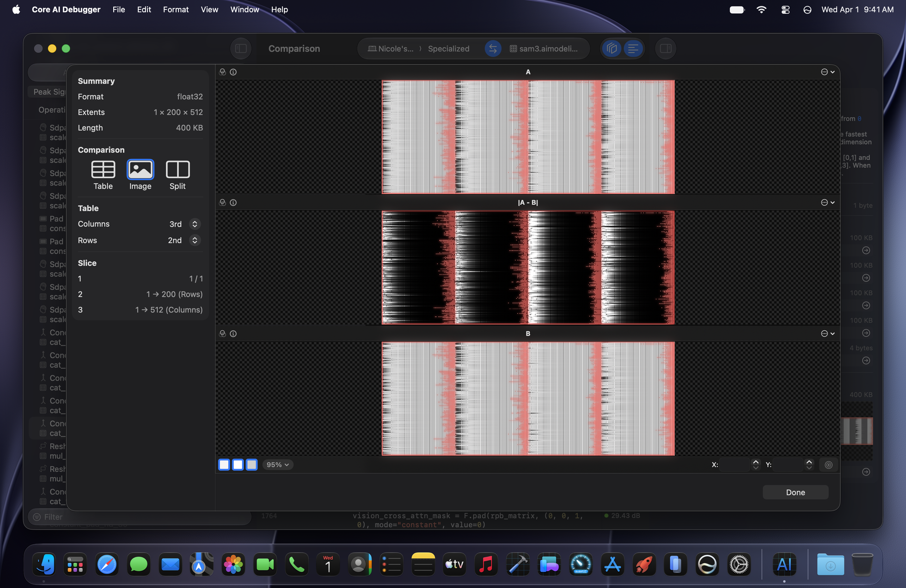Toggle the right inspector panel button
The height and width of the screenshot is (588, 906).
666,48
